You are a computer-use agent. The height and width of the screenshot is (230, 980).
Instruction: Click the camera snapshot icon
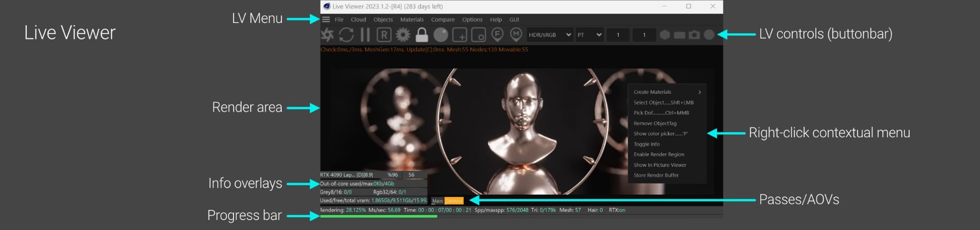pos(694,35)
